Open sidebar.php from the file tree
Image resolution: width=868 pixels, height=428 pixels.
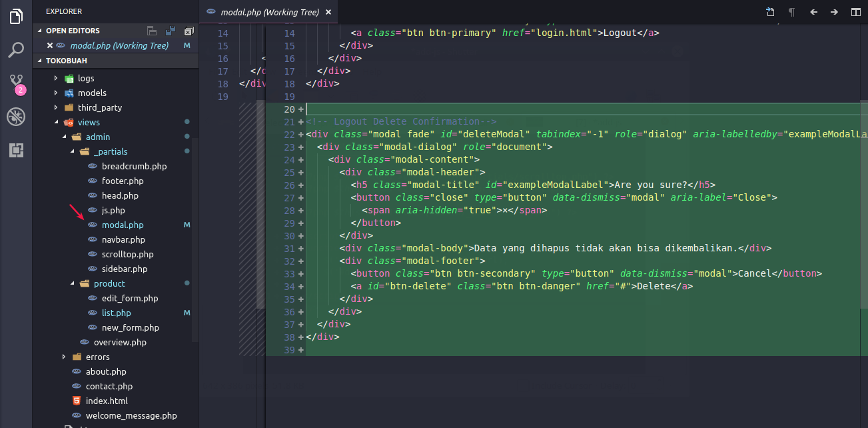pos(124,269)
